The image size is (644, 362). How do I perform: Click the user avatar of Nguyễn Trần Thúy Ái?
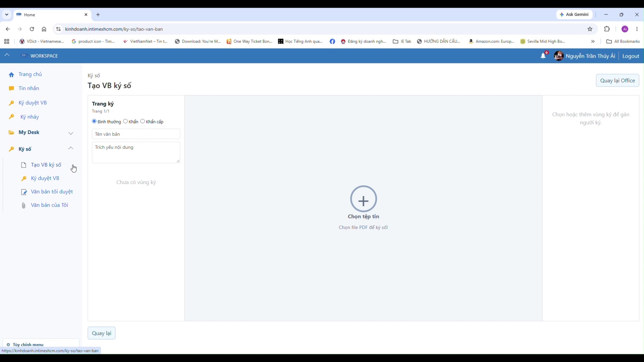(559, 56)
